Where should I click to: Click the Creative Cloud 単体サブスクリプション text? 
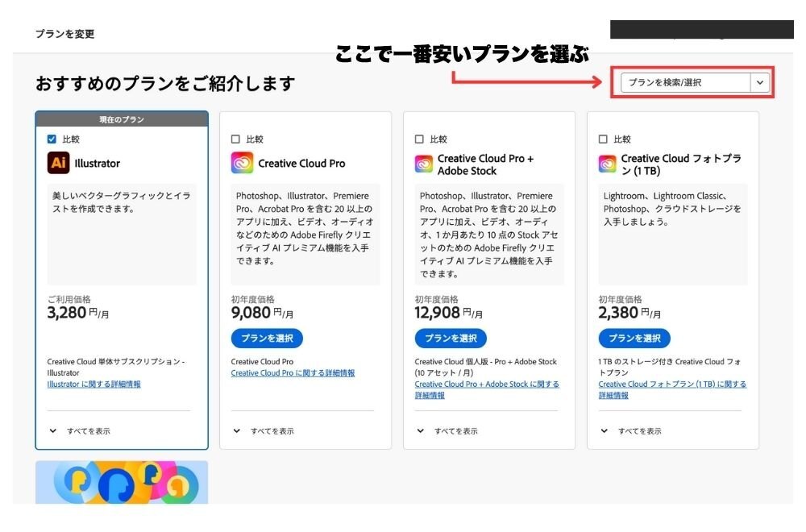pyautogui.click(x=115, y=367)
